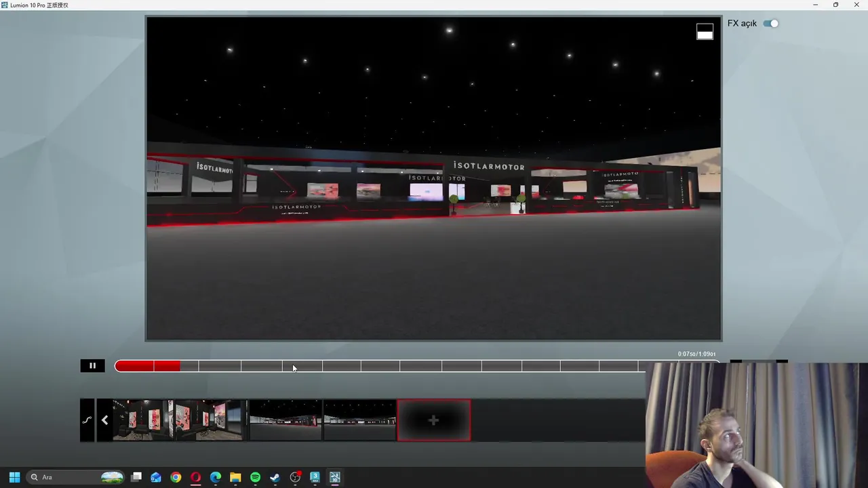Toggle the FX açık switch
868x488 pixels.
pos(771,23)
